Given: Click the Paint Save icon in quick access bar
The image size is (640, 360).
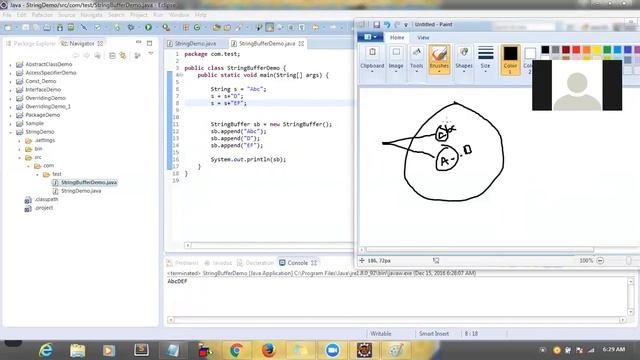Looking at the screenshot, I should pyautogui.click(x=377, y=24).
